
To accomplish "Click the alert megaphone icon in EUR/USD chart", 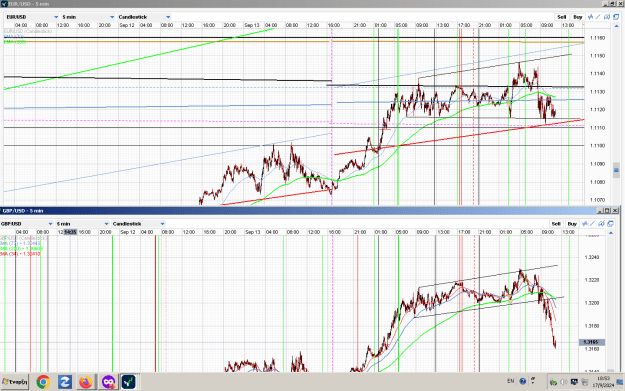I will click(x=607, y=17).
